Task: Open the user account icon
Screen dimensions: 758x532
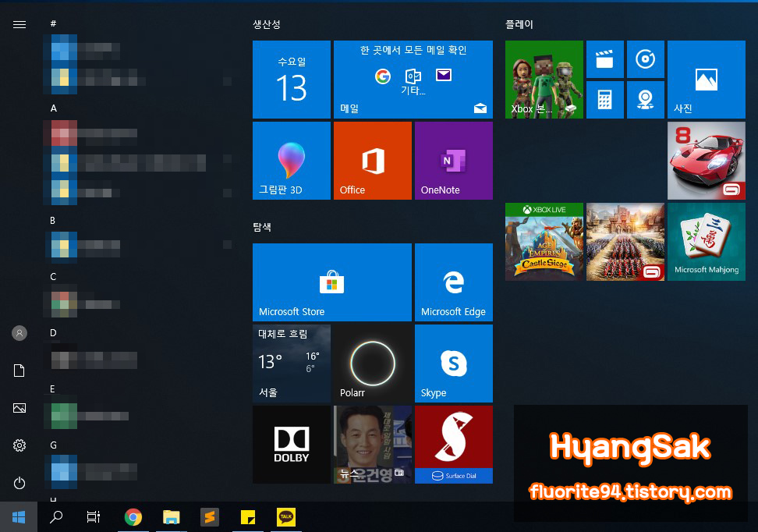Action: [19, 333]
